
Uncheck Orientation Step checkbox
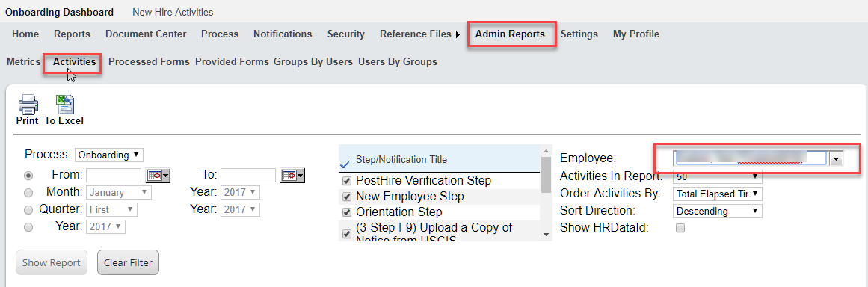[x=347, y=212]
